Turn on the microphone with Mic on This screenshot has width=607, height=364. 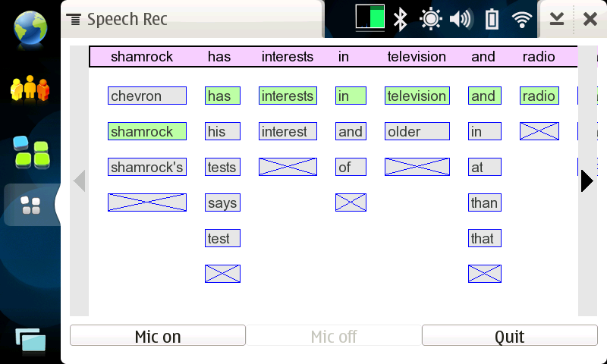(x=158, y=335)
